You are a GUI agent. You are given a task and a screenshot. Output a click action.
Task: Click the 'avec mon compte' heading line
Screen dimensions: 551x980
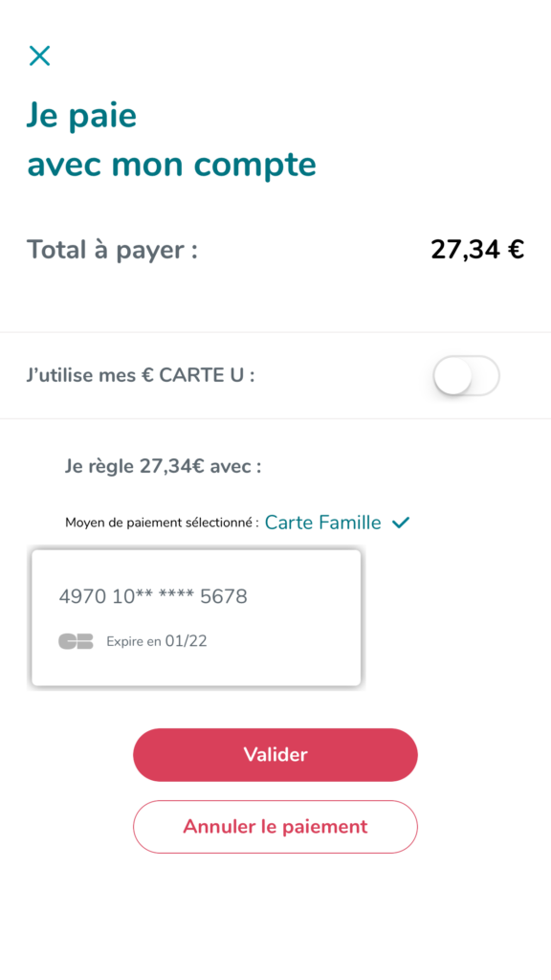click(x=172, y=165)
